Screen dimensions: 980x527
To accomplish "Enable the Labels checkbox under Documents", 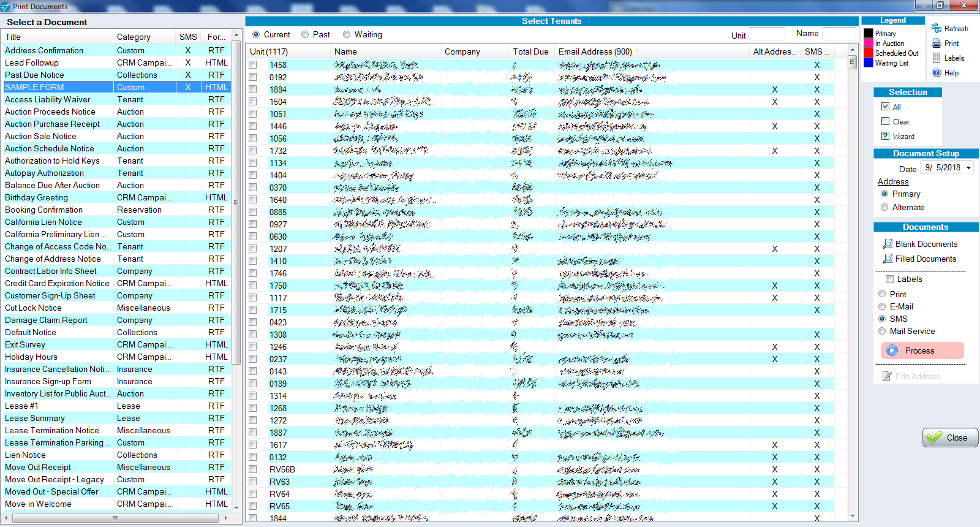I will click(x=889, y=279).
